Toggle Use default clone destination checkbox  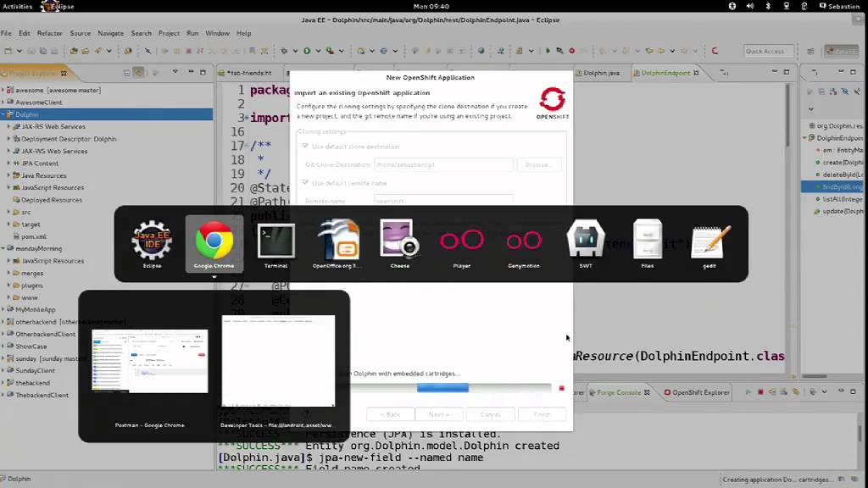[x=305, y=146]
